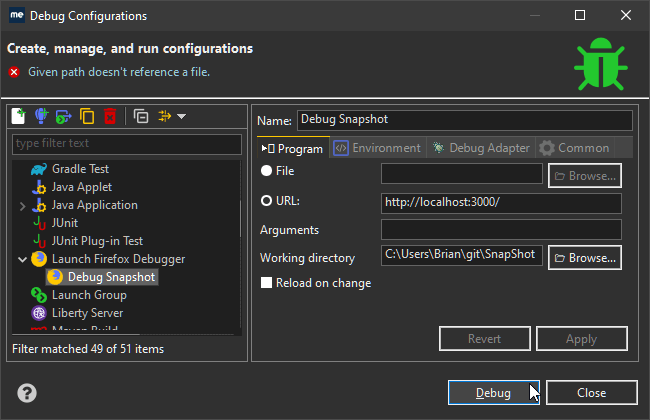This screenshot has width=650, height=420.
Task: Collapse all configuration tree items
Action: tap(141, 116)
